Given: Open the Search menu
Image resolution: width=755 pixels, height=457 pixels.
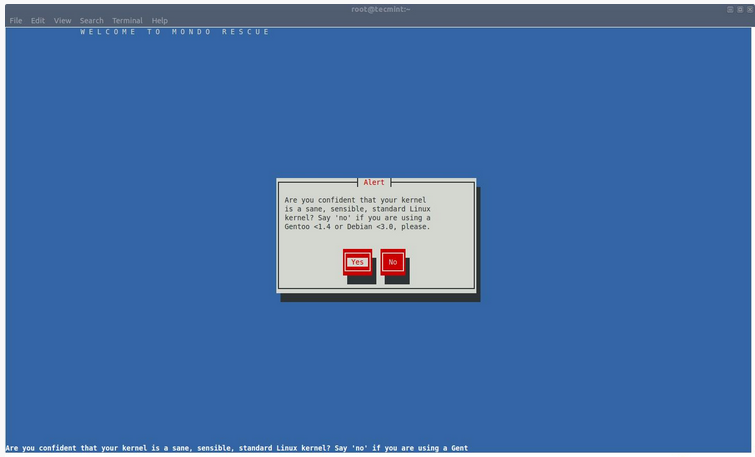Looking at the screenshot, I should [91, 21].
